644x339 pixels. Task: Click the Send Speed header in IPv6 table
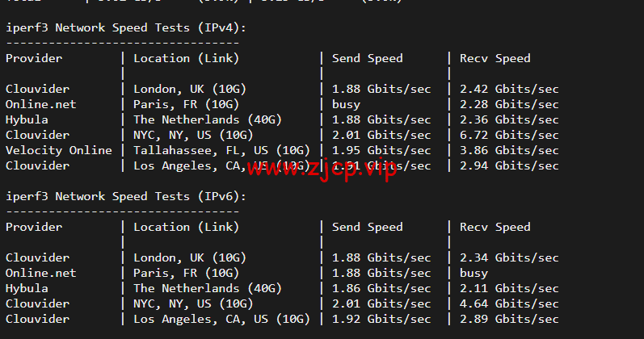[367, 227]
